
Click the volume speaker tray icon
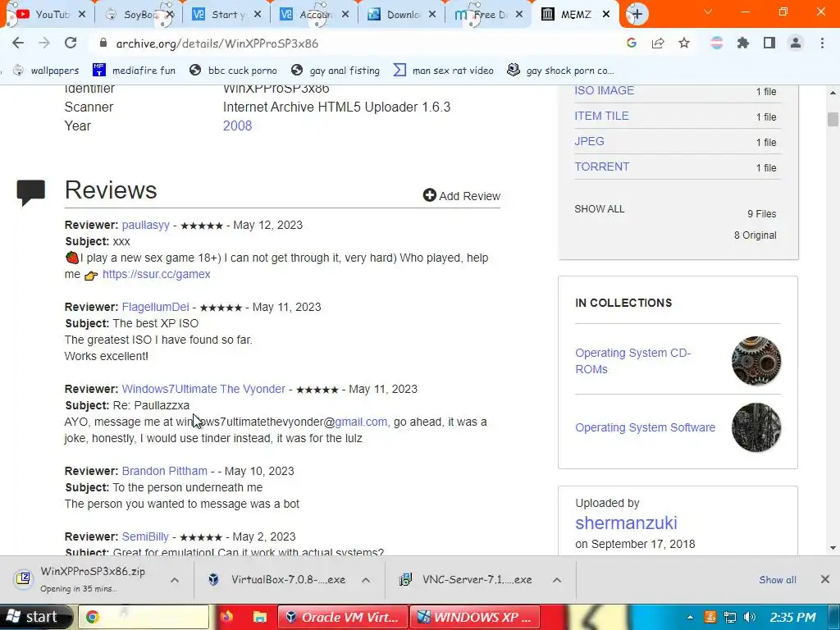[750, 617]
